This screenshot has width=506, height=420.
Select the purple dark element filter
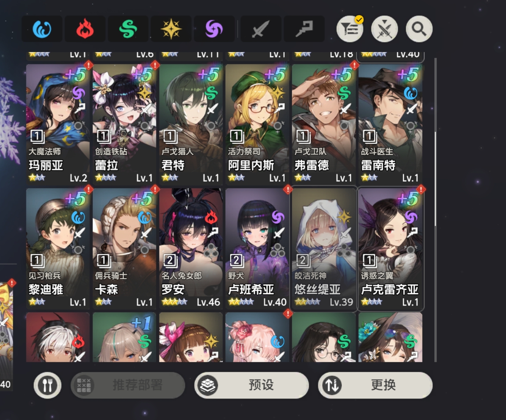214,29
